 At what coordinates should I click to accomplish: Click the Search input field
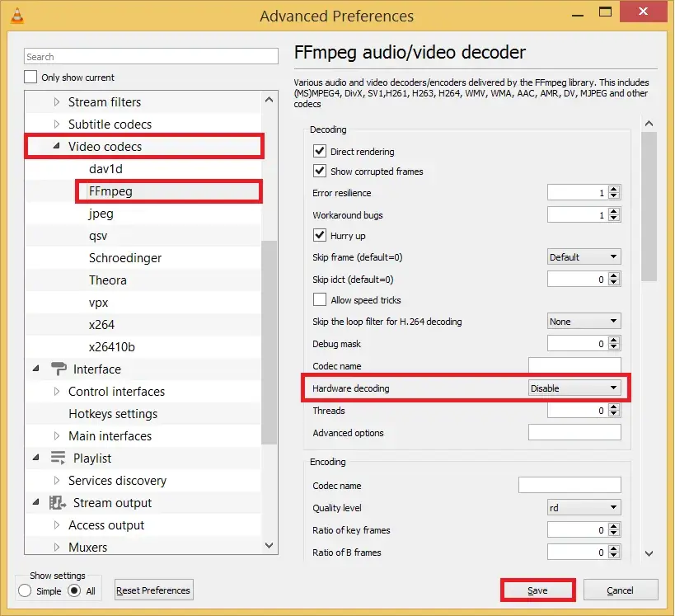point(151,57)
